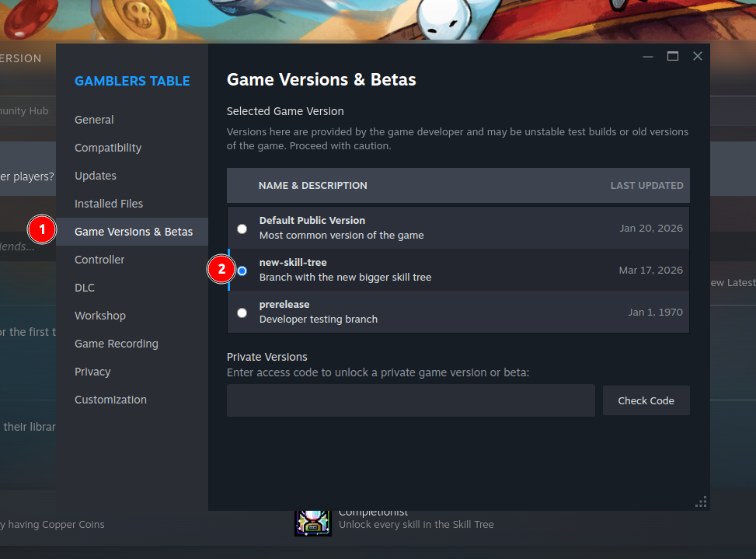Focus the private version access code field
756x559 pixels.
(410, 400)
